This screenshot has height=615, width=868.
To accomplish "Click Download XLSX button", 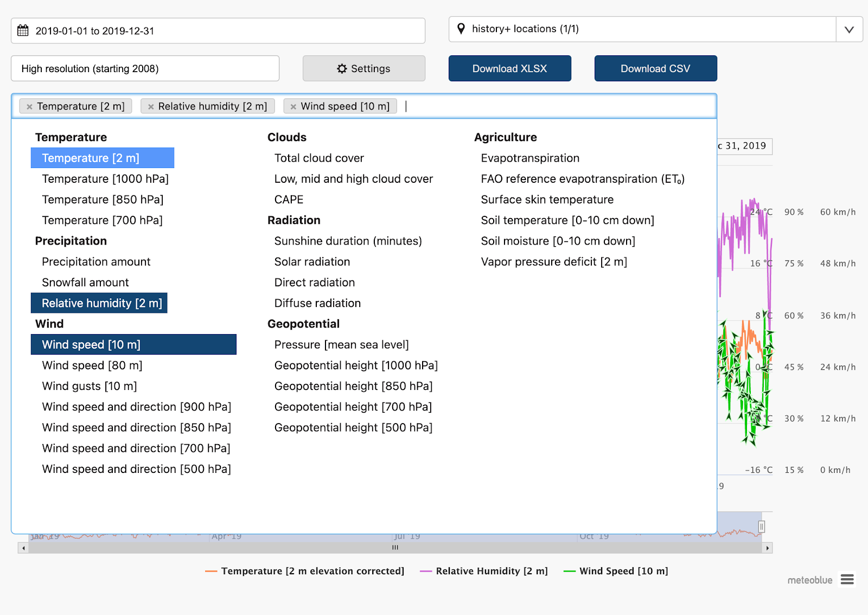I will point(510,68).
